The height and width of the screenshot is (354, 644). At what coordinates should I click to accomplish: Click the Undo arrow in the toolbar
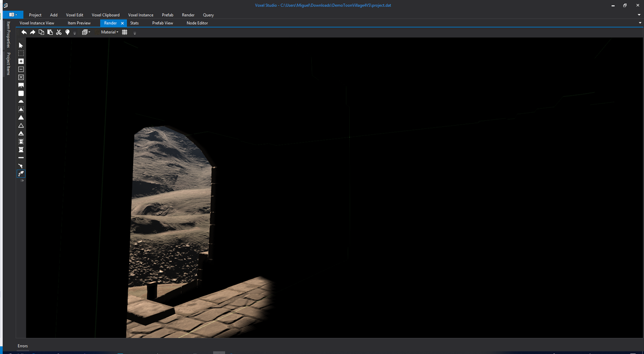pyautogui.click(x=24, y=32)
